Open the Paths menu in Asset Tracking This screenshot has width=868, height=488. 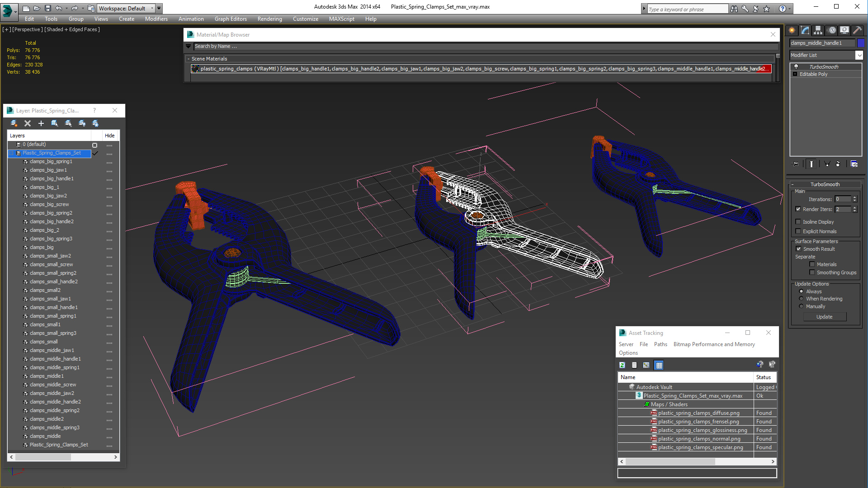[660, 344]
